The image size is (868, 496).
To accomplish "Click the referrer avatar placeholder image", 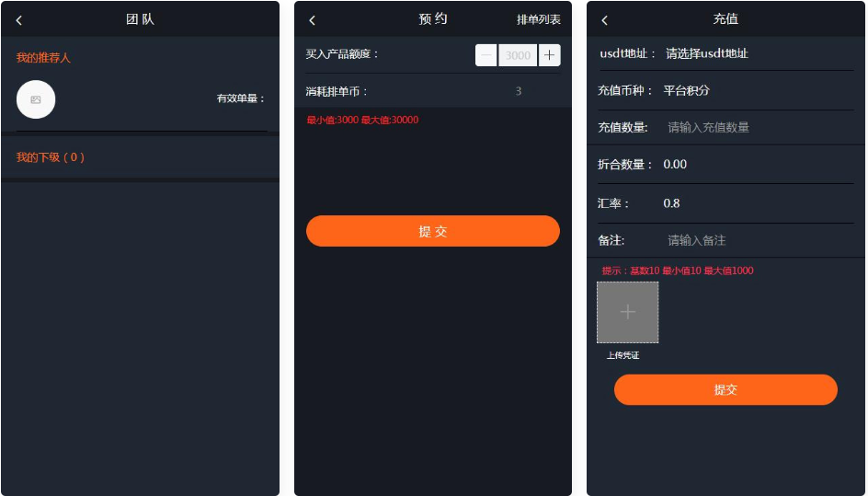I will click(36, 99).
